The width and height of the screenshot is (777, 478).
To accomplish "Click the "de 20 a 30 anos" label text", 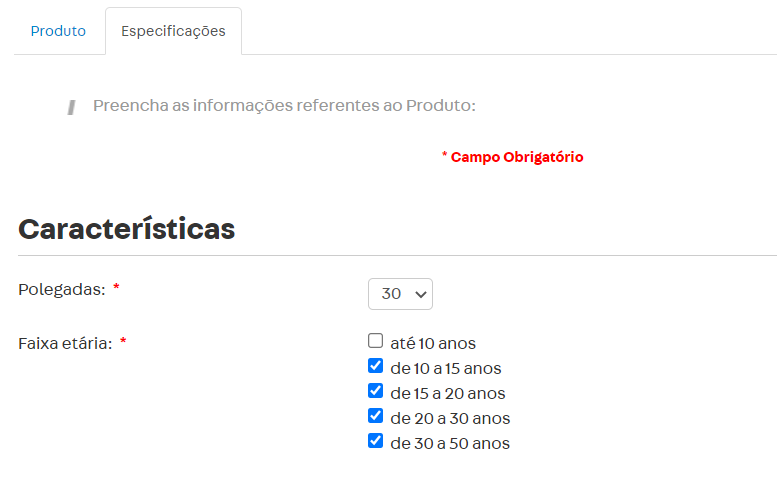I will point(450,419).
